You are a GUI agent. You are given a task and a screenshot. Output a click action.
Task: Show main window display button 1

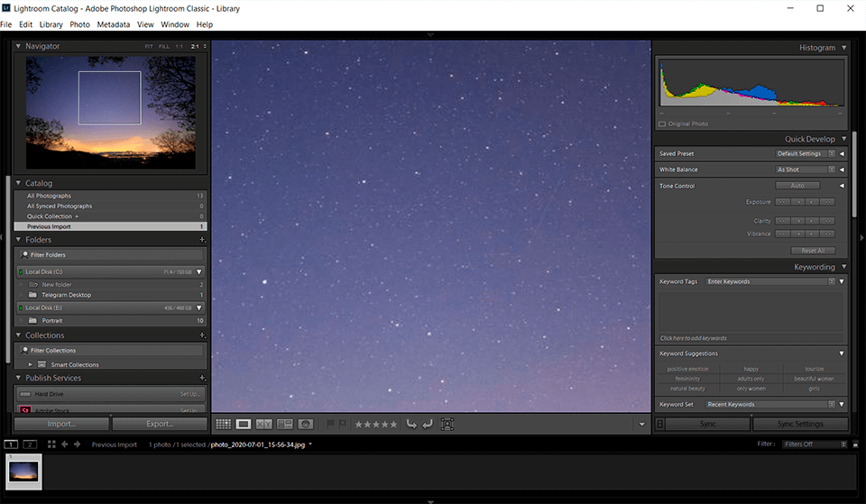(11, 444)
